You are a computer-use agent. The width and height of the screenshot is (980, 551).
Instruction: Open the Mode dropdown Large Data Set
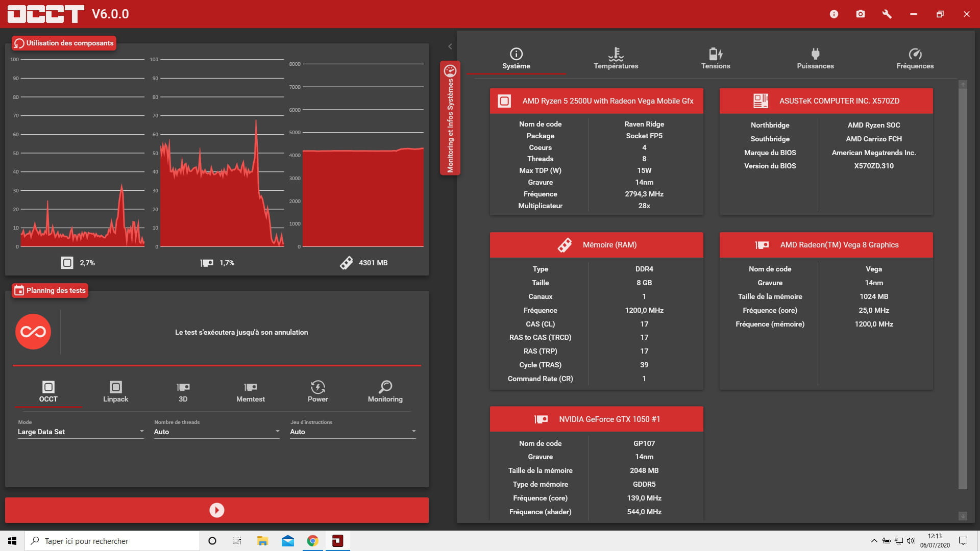click(x=81, y=432)
